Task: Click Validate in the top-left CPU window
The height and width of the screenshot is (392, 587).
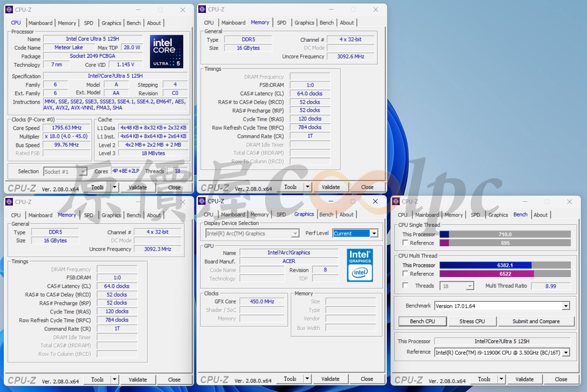Action: pos(138,187)
